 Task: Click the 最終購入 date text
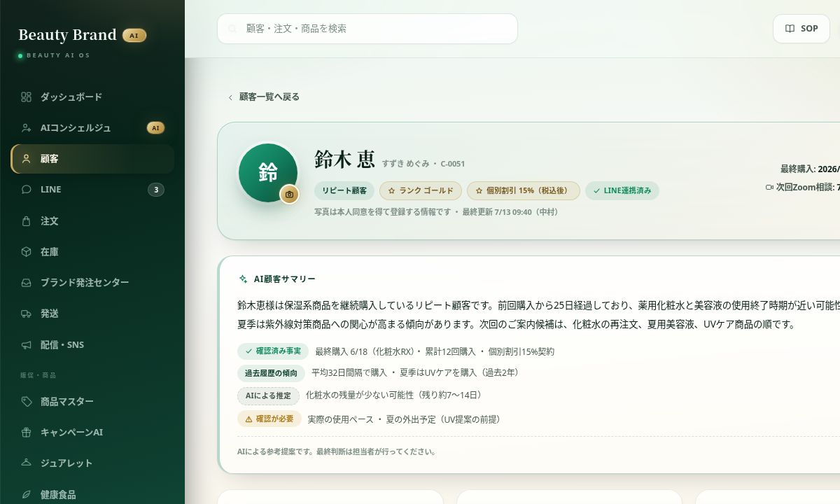(810, 169)
